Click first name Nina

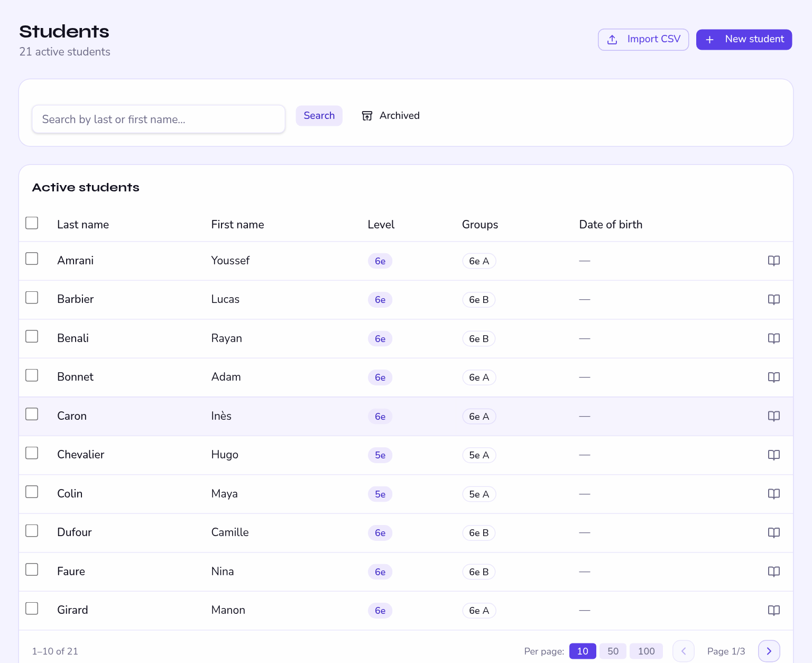(x=223, y=572)
